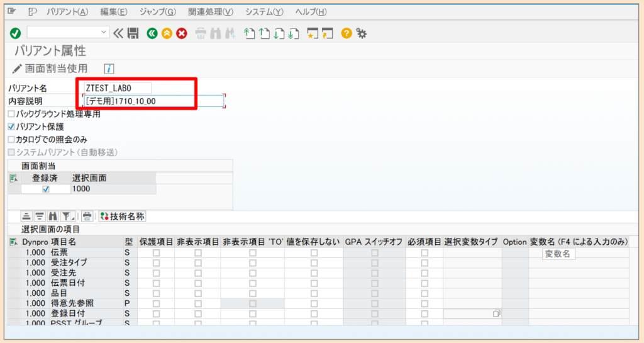The height and width of the screenshot is (343, 644).
Task: Exit using the yellow up-arrow icon
Action: 167,33
